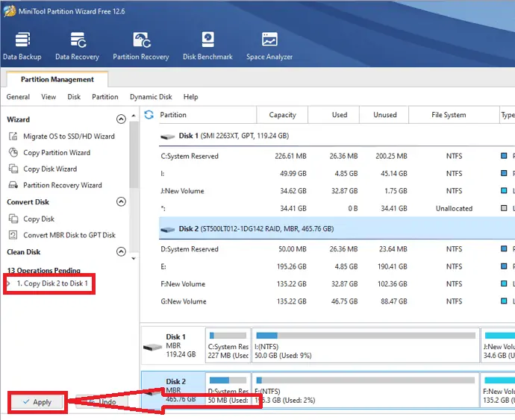Click I:(NTFS) 50.0 GB block in disk map

pyautogui.click(x=366, y=345)
